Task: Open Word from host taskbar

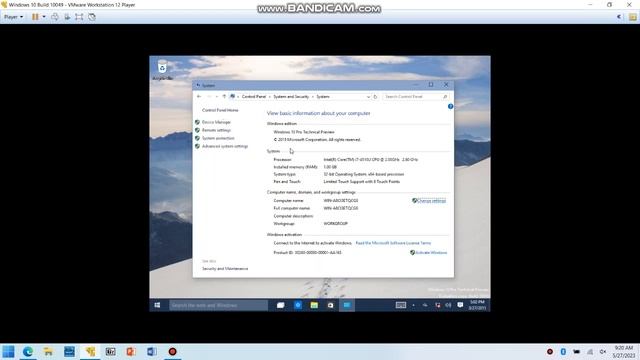Action: [x=151, y=351]
